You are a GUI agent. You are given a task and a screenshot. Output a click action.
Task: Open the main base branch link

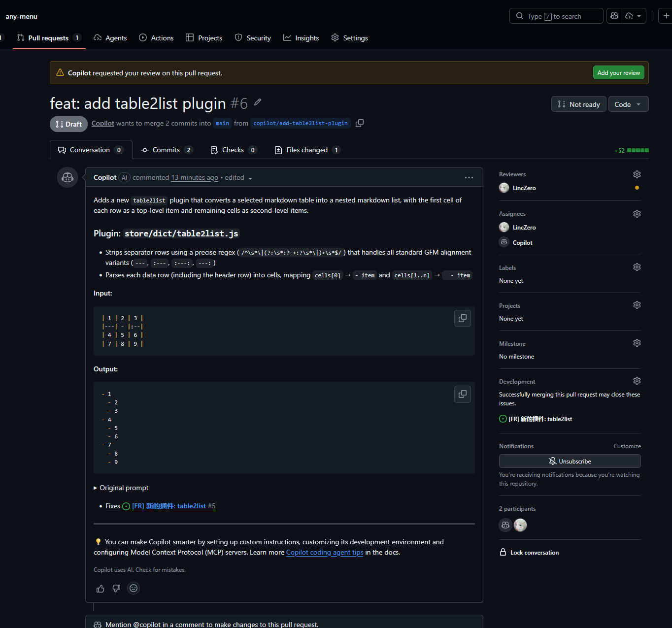coord(222,123)
